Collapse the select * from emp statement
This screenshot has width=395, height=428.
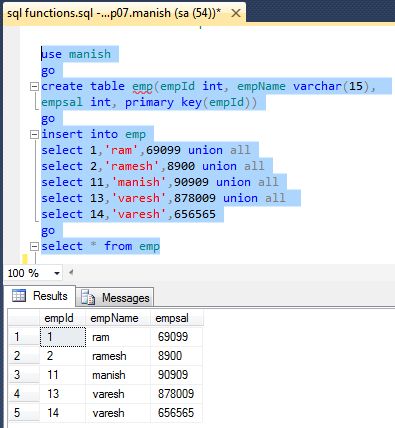(34, 247)
